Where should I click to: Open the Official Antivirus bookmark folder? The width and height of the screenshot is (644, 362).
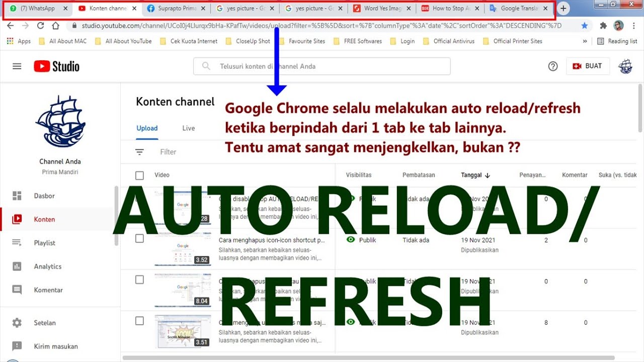pos(449,41)
